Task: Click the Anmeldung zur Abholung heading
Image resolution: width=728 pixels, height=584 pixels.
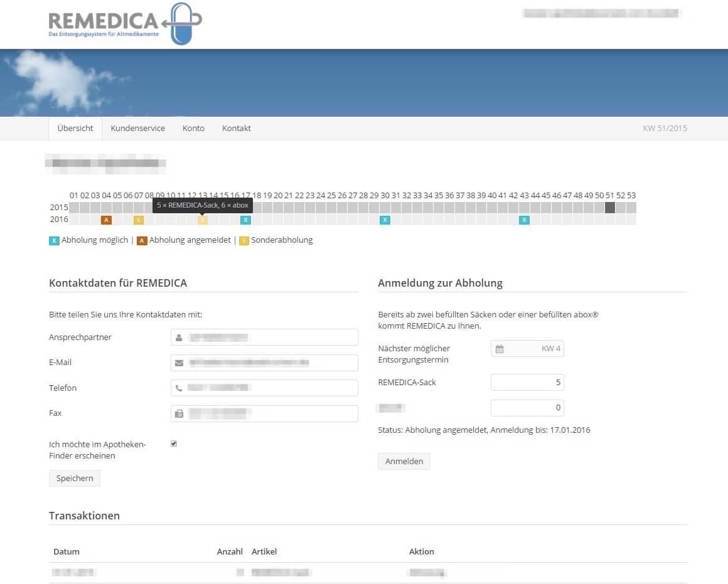Action: (440, 283)
